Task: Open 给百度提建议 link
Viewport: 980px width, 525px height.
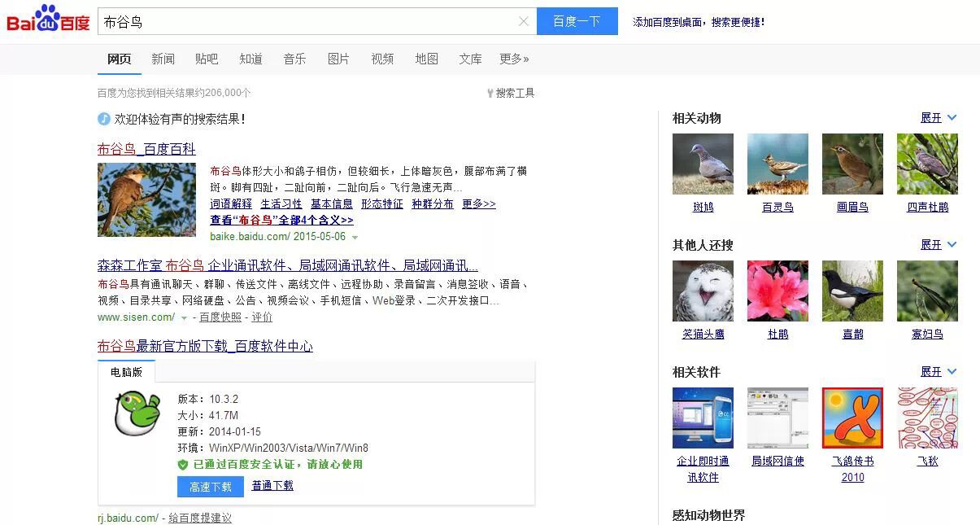Action: (200, 518)
